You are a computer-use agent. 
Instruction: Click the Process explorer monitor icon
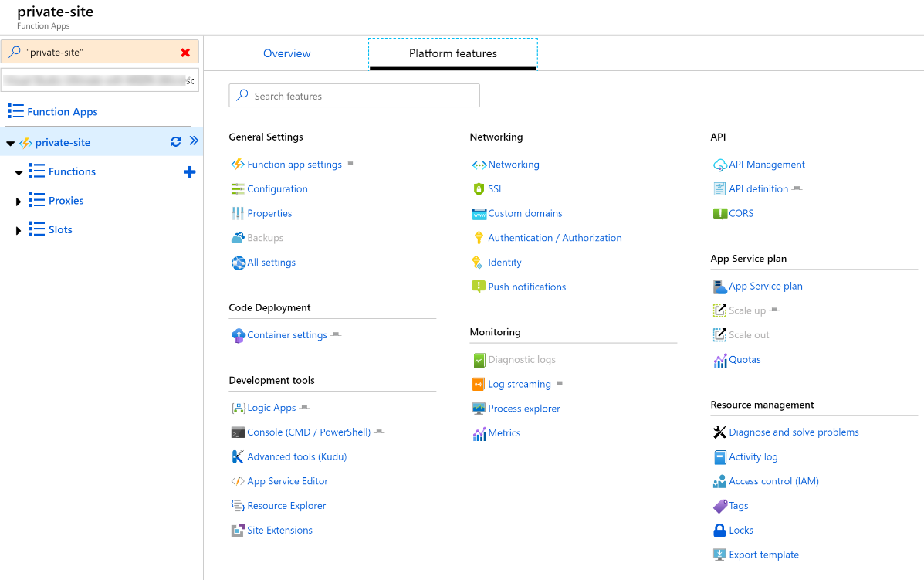pos(479,409)
